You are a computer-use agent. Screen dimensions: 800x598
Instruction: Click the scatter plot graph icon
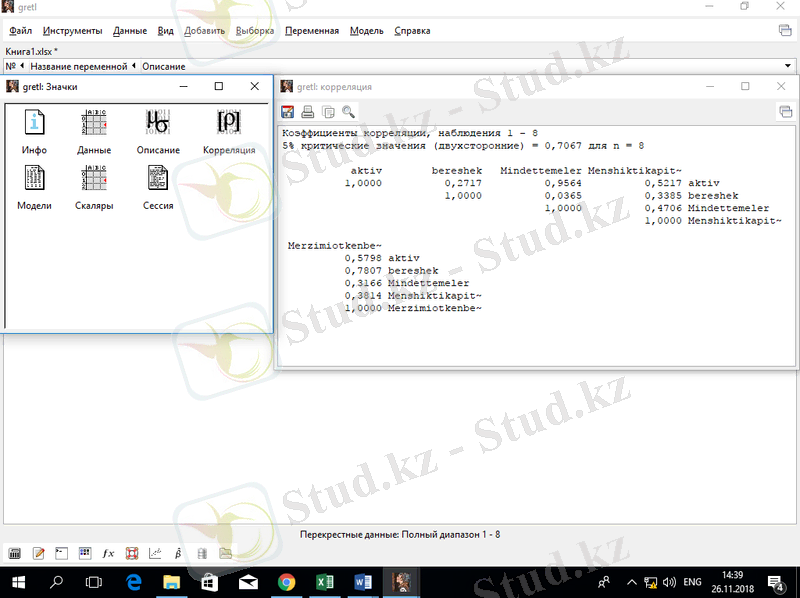pyautogui.click(x=155, y=553)
